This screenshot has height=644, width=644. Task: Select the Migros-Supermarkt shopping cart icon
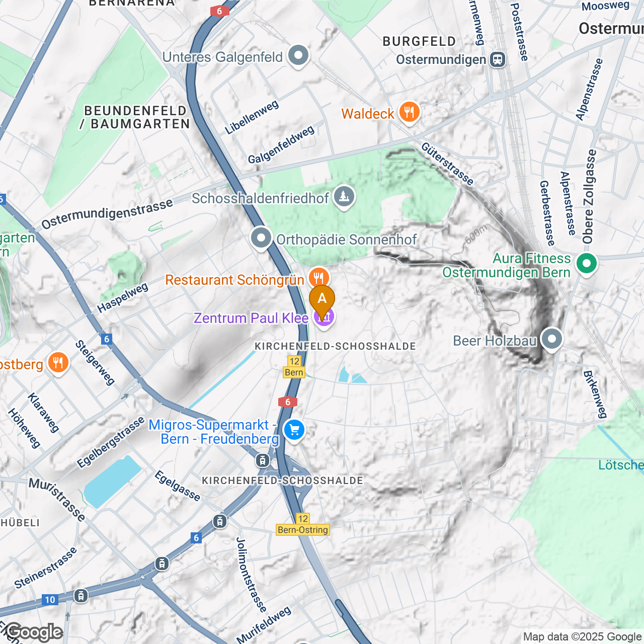tap(294, 431)
